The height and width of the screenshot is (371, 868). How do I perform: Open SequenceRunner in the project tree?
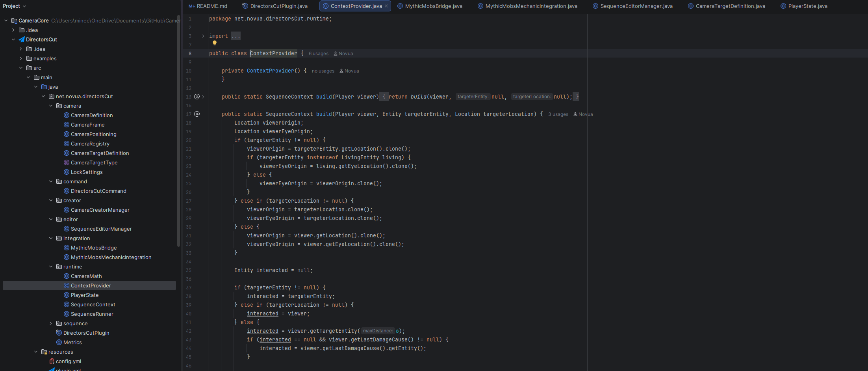[x=92, y=314]
